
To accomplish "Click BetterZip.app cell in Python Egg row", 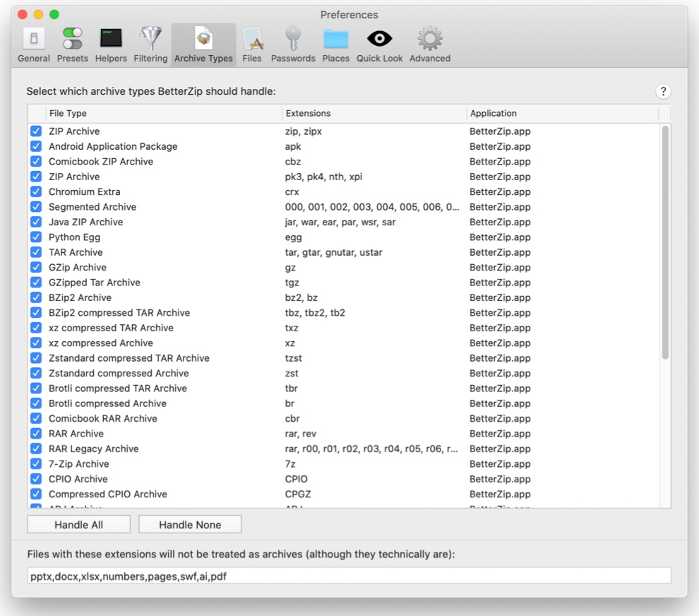I will point(500,237).
